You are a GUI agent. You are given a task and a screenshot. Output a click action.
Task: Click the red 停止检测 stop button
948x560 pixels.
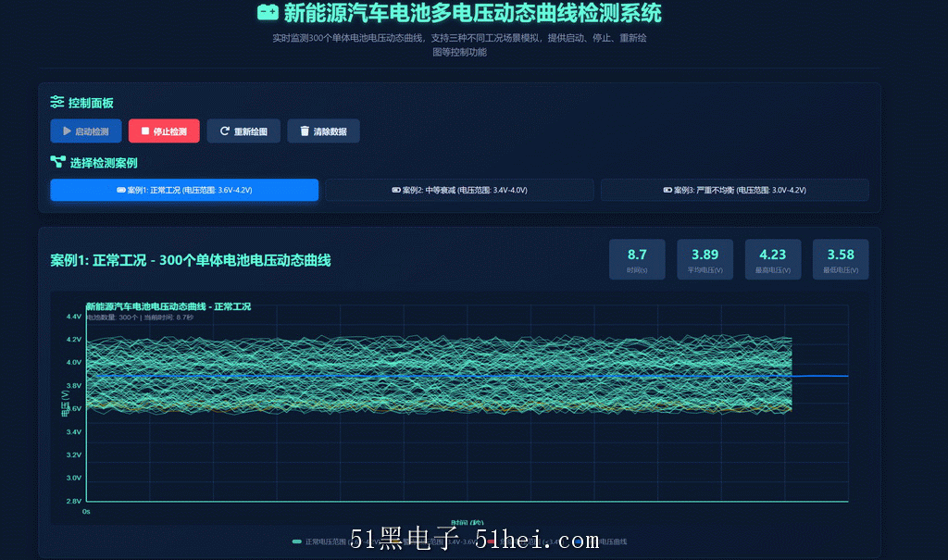[164, 131]
